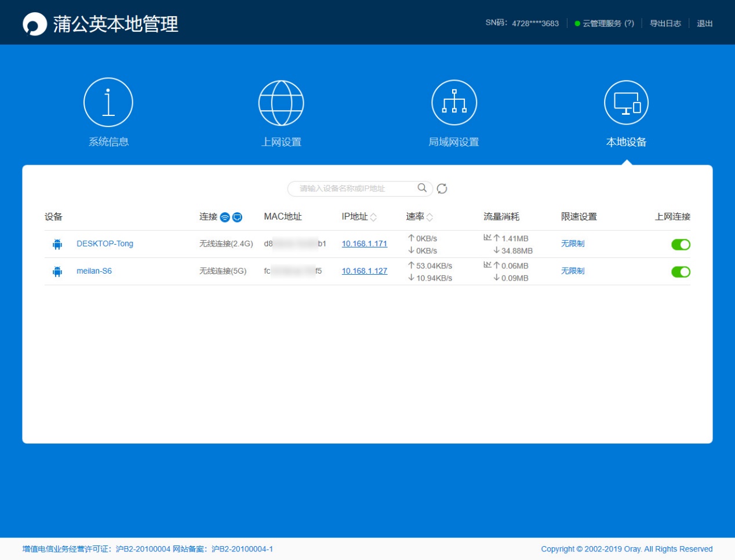This screenshot has width=735, height=560.
Task: Open the 系统信息 section icon
Action: [x=108, y=101]
